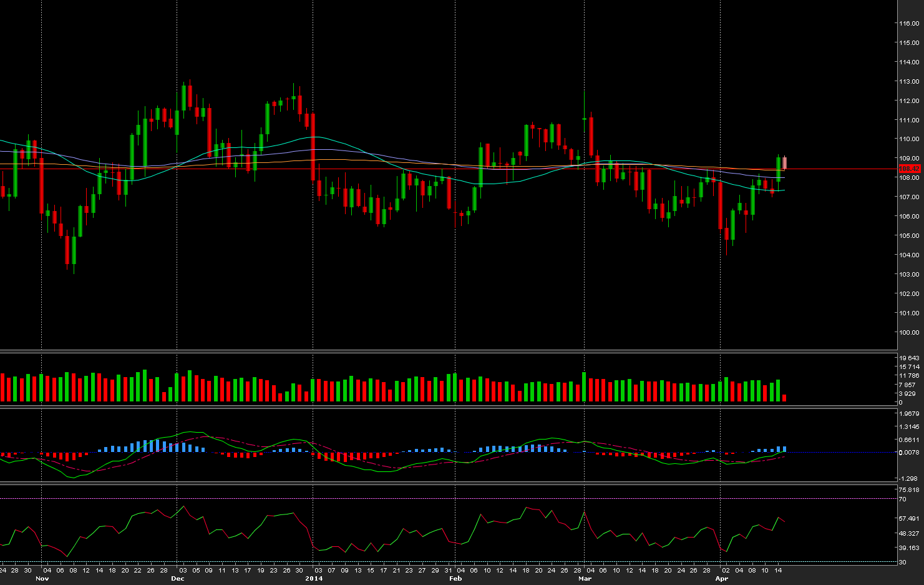Select the 57.491 RSI axis value
This screenshot has width=924, height=585.
[909, 518]
